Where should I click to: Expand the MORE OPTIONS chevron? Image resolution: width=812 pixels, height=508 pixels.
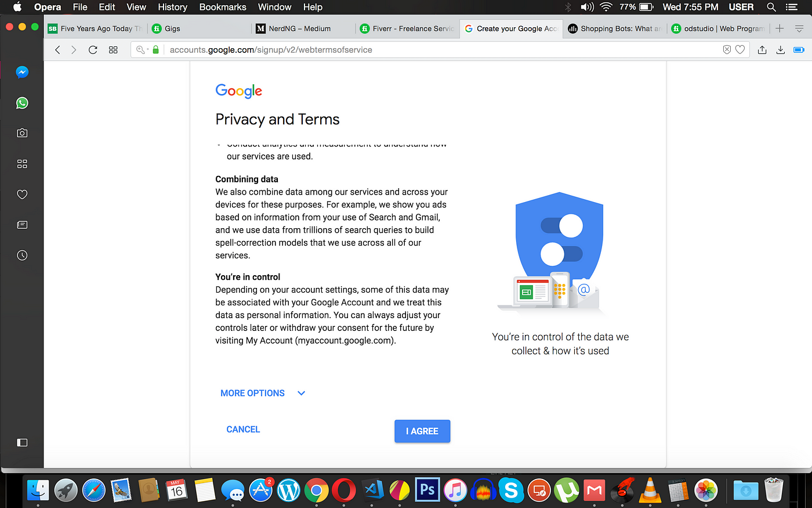(301, 393)
